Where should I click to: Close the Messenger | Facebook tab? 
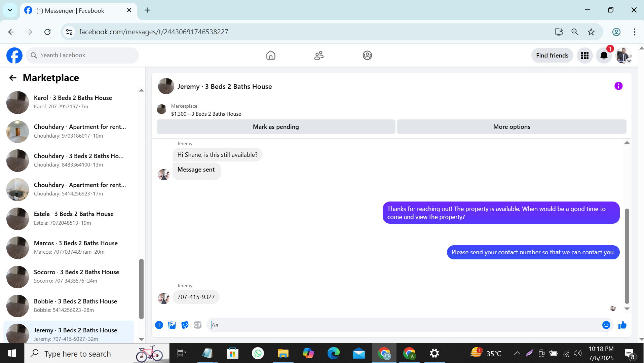point(129,10)
